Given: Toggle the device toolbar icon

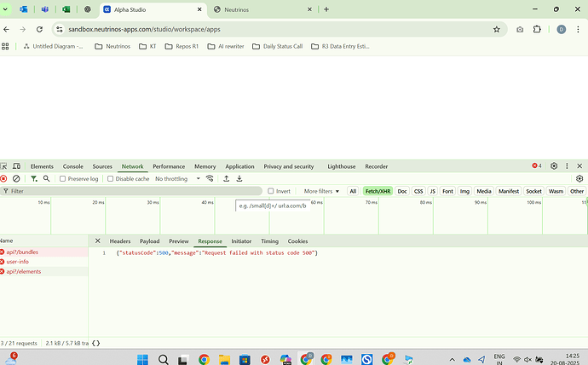Looking at the screenshot, I should [x=16, y=165].
